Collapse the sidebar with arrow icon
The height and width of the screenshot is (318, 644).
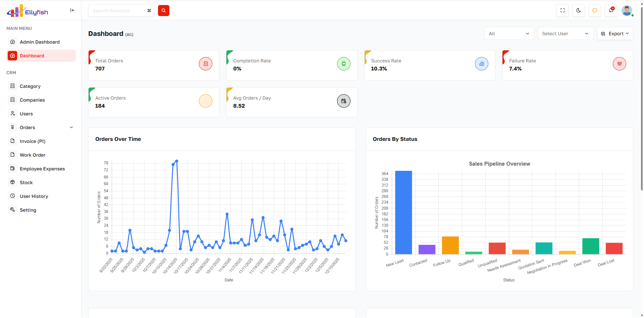(x=72, y=10)
